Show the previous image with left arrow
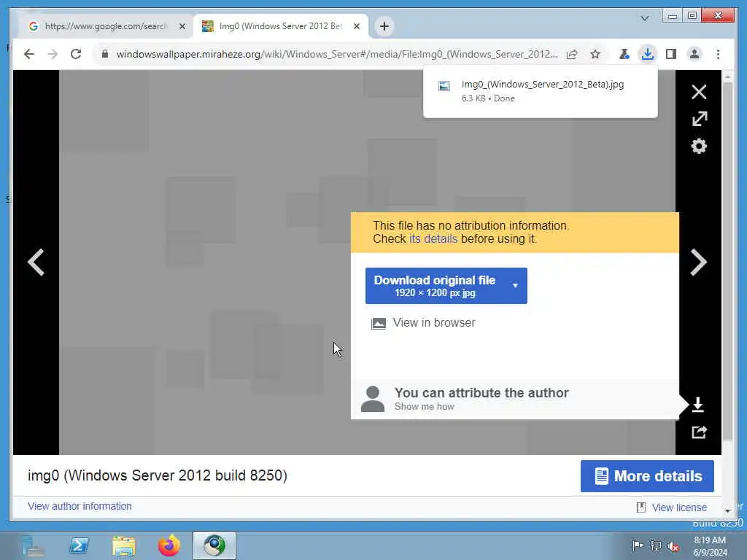747x560 pixels. click(36, 262)
